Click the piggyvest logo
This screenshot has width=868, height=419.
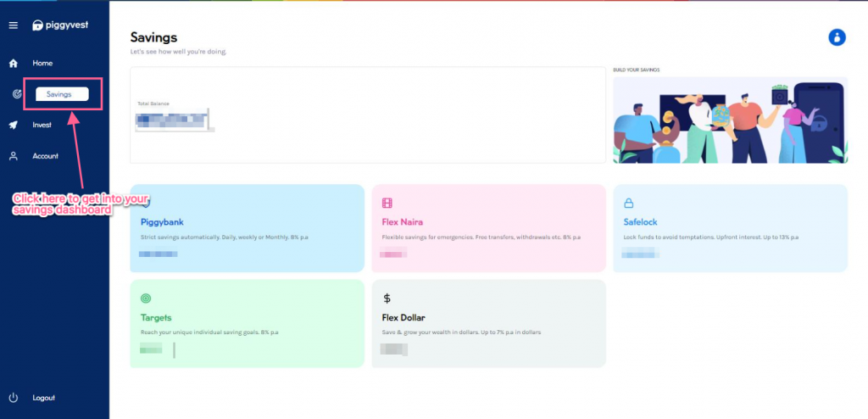click(60, 25)
